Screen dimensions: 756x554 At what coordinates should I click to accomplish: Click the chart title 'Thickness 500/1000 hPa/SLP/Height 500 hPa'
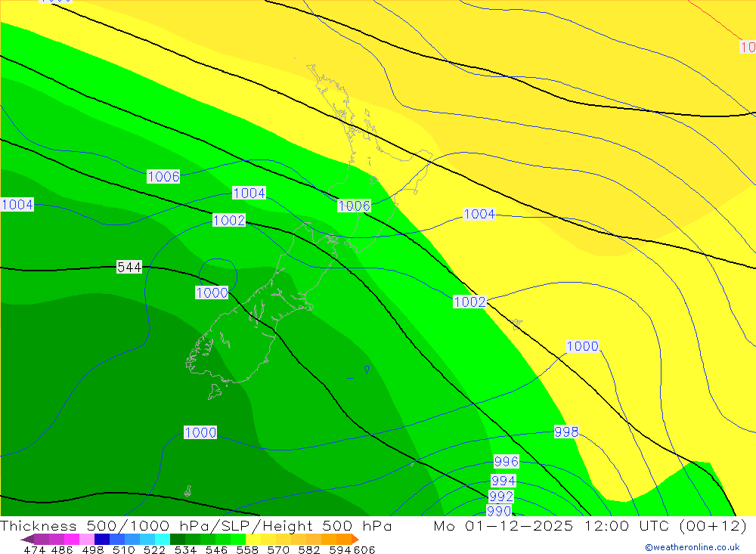click(196, 525)
